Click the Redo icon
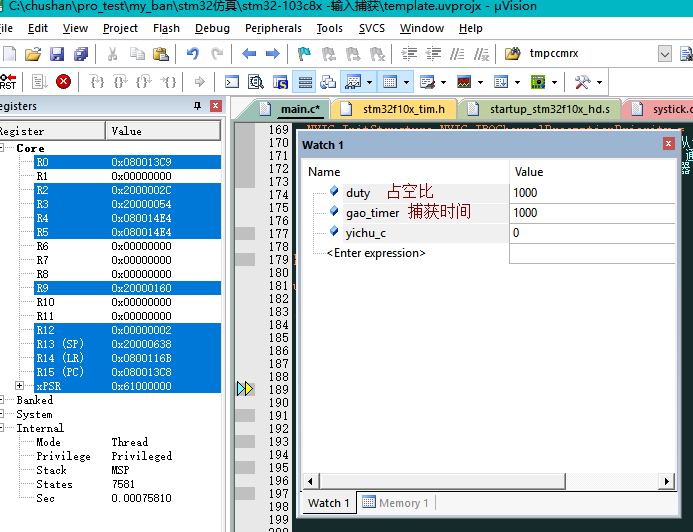693x532 pixels. pos(217,54)
